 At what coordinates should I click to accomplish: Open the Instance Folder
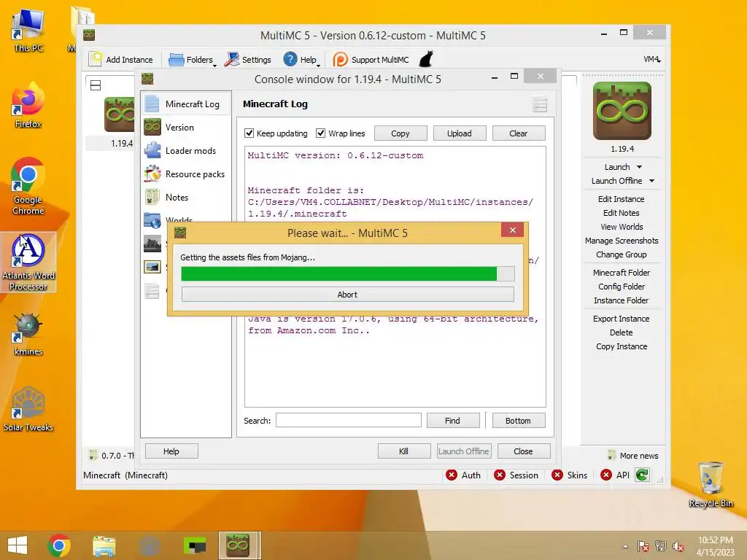(x=622, y=300)
